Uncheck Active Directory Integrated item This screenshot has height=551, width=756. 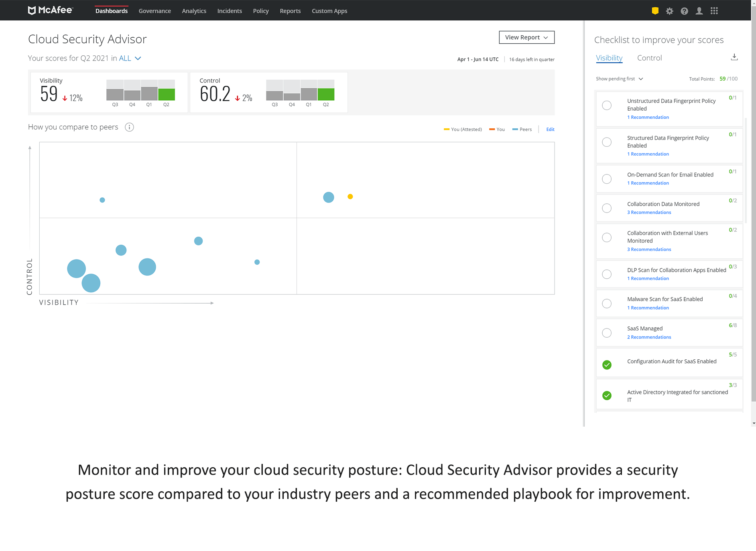click(x=607, y=396)
